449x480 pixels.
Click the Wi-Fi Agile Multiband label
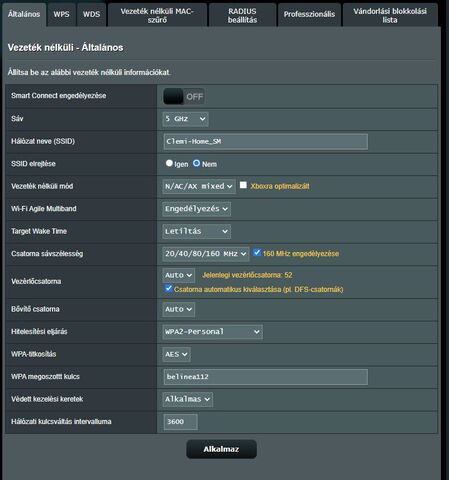click(44, 209)
